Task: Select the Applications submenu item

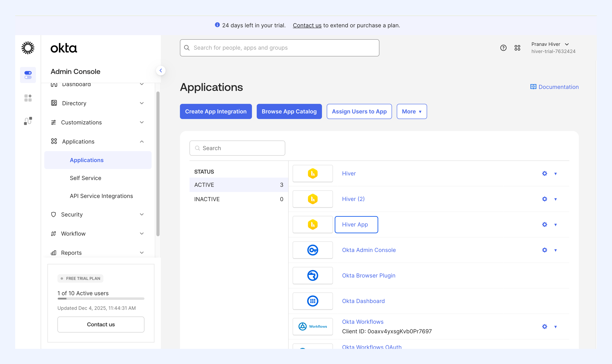Action: [x=98, y=160]
